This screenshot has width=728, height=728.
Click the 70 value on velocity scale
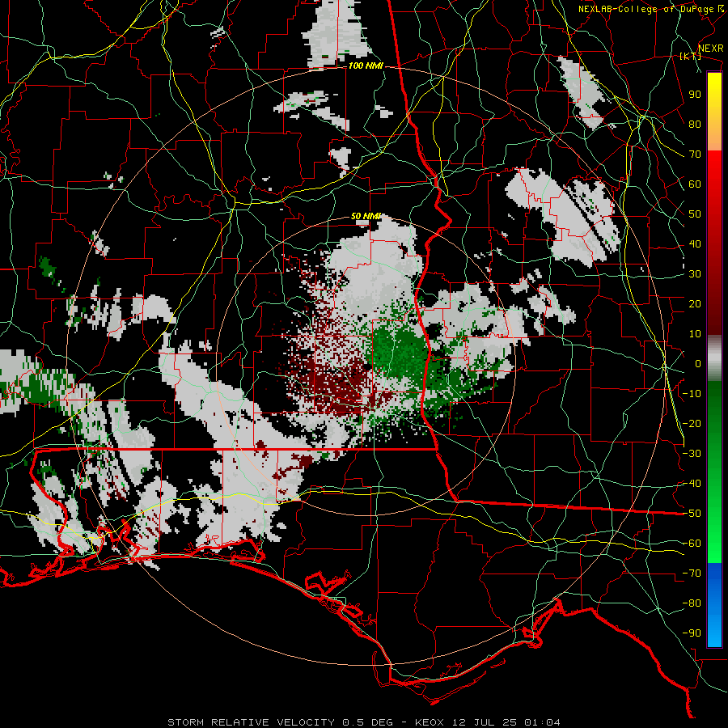pyautogui.click(x=695, y=154)
